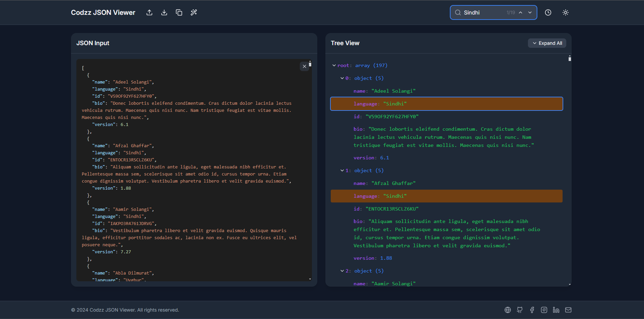
Task: Select bio "Donec lobortis" tree row
Action: [x=446, y=137]
